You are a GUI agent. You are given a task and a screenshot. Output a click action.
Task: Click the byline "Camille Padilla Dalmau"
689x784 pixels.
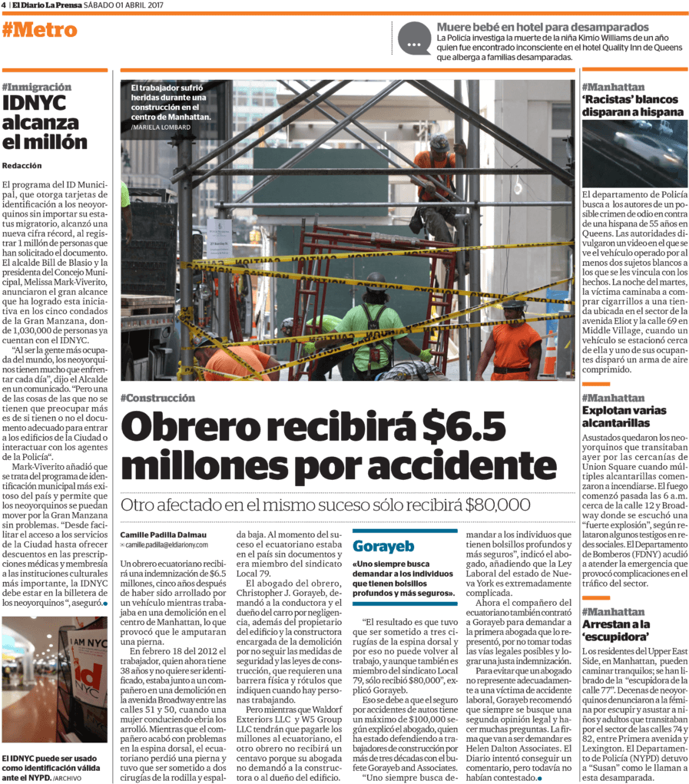164,535
